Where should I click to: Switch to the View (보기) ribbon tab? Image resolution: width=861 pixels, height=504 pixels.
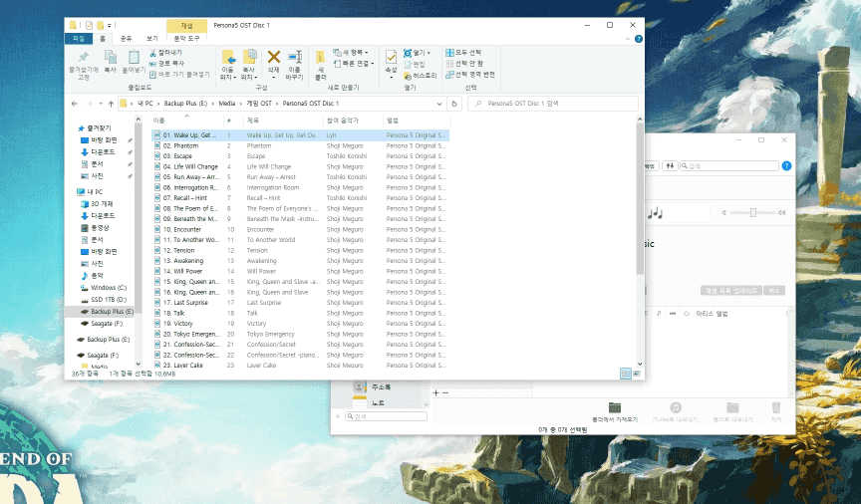(x=152, y=39)
